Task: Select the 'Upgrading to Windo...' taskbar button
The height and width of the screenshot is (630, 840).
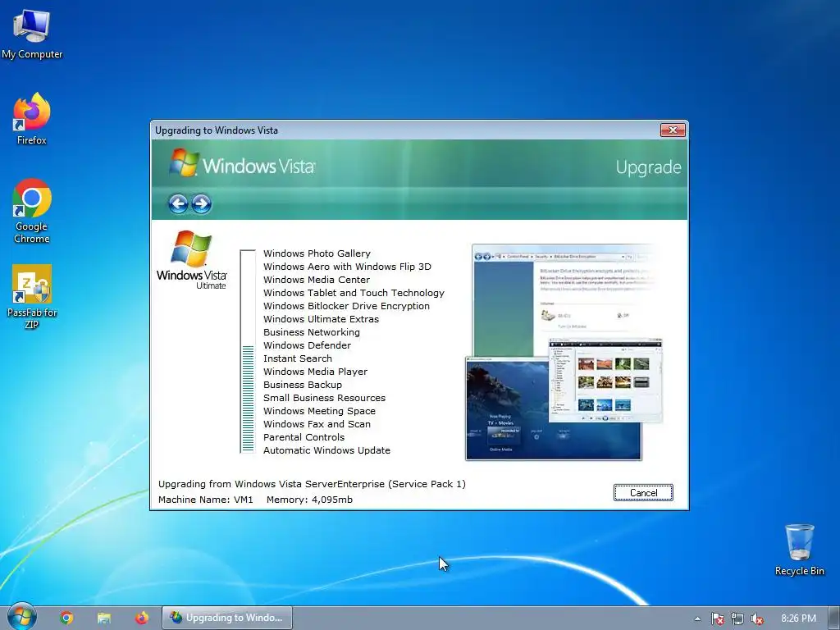Action: pyautogui.click(x=227, y=618)
